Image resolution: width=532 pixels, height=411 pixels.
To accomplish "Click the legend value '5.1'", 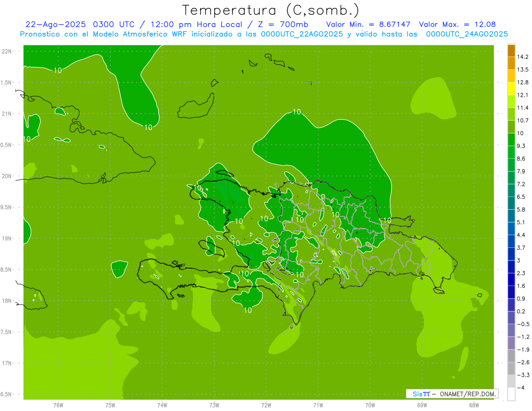I will click(521, 222).
